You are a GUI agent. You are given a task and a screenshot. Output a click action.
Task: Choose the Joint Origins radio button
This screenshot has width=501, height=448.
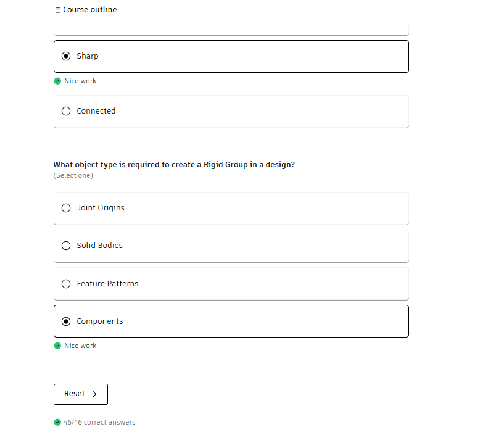coord(66,208)
